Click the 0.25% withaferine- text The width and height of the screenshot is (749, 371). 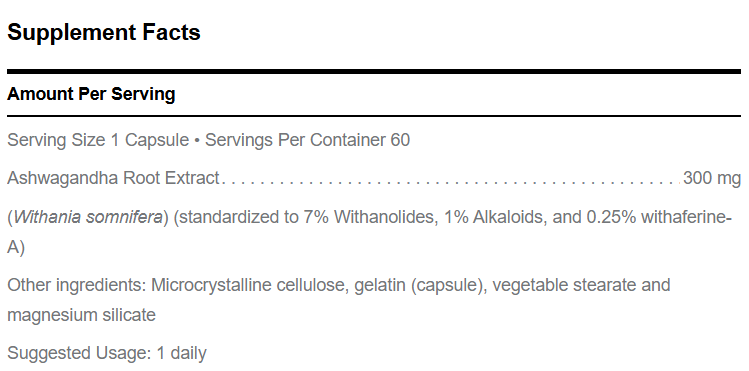pyautogui.click(x=664, y=217)
